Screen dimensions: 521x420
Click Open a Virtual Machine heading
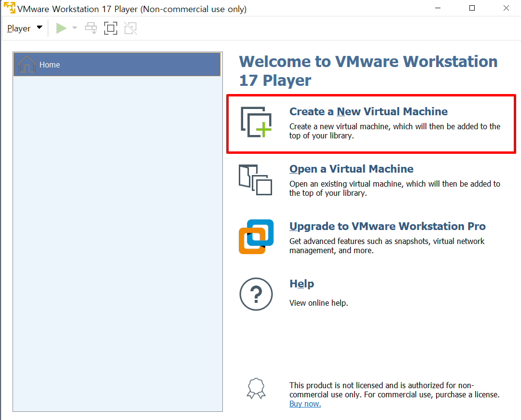click(351, 169)
